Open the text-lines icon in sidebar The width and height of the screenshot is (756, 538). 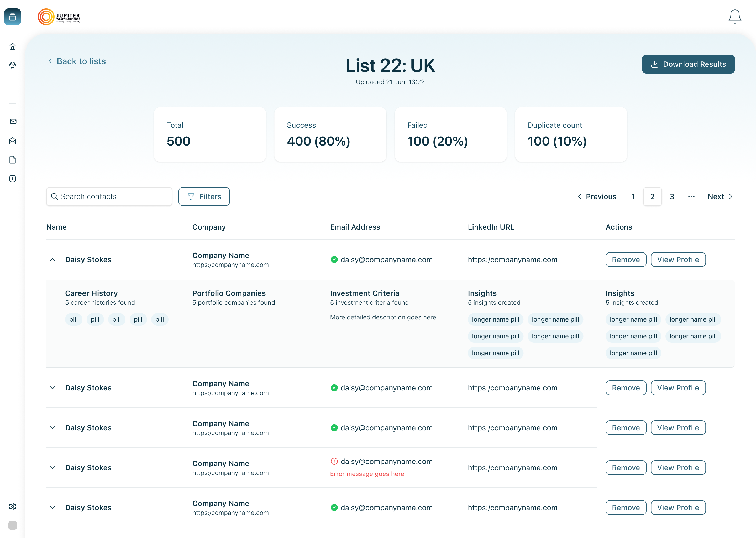13,103
